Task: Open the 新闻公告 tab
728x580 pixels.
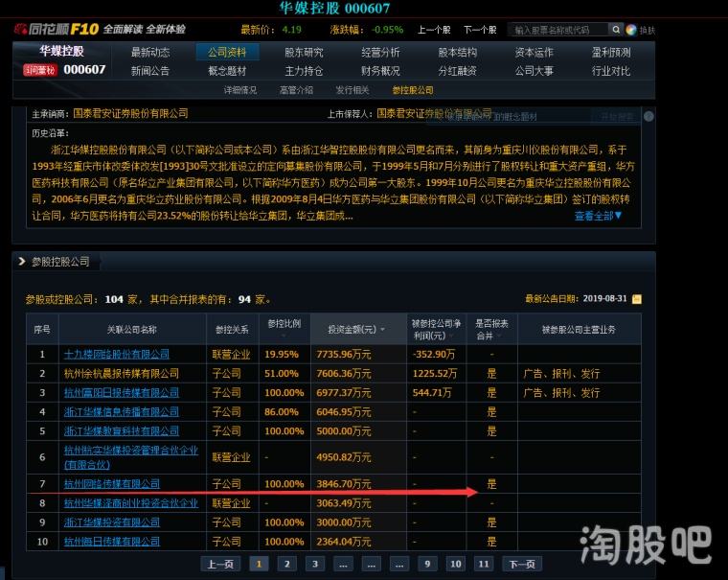Action: click(150, 71)
